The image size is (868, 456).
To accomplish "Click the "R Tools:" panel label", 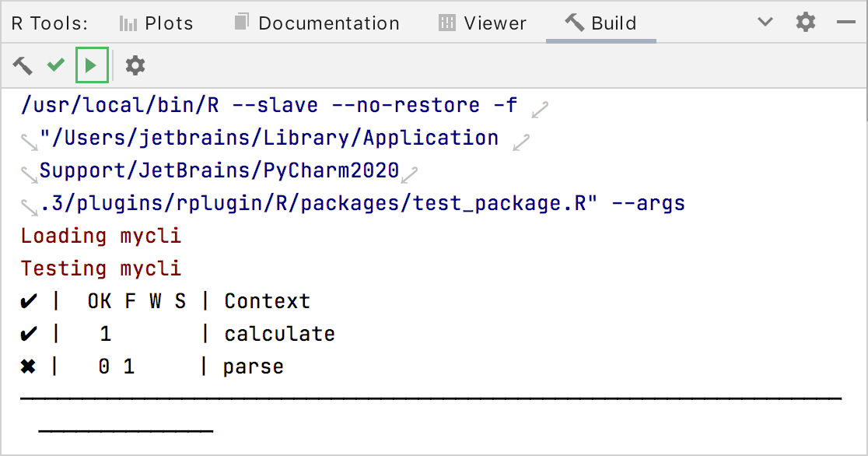I will point(50,23).
